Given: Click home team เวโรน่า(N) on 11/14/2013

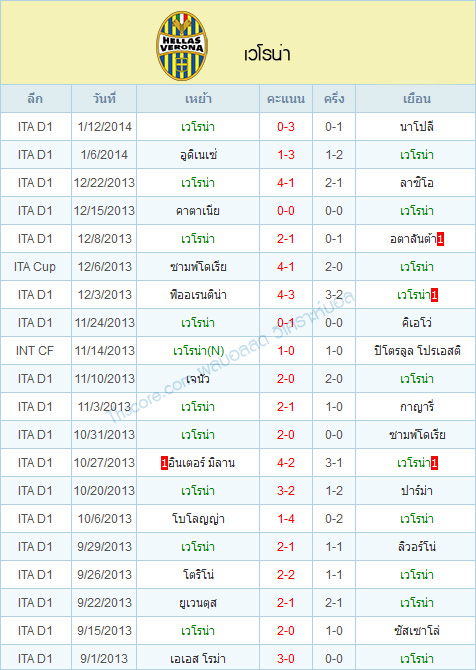Looking at the screenshot, I should tap(198, 351).
